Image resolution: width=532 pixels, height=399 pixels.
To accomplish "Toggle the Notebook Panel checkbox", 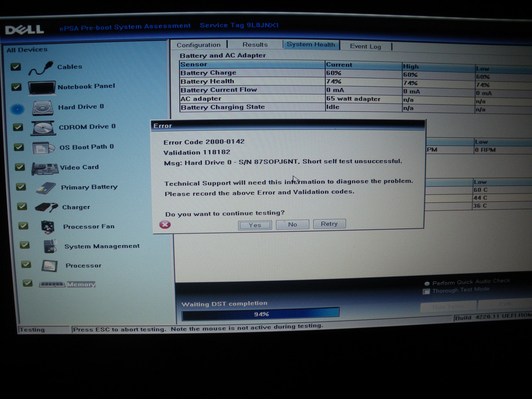I will [x=16, y=87].
